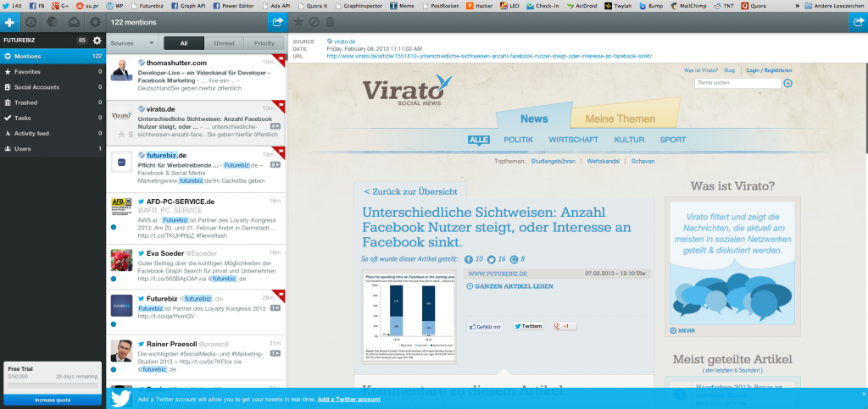868x409 pixels.
Task: Open the thomashutter.com mention
Action: pyautogui.click(x=196, y=77)
